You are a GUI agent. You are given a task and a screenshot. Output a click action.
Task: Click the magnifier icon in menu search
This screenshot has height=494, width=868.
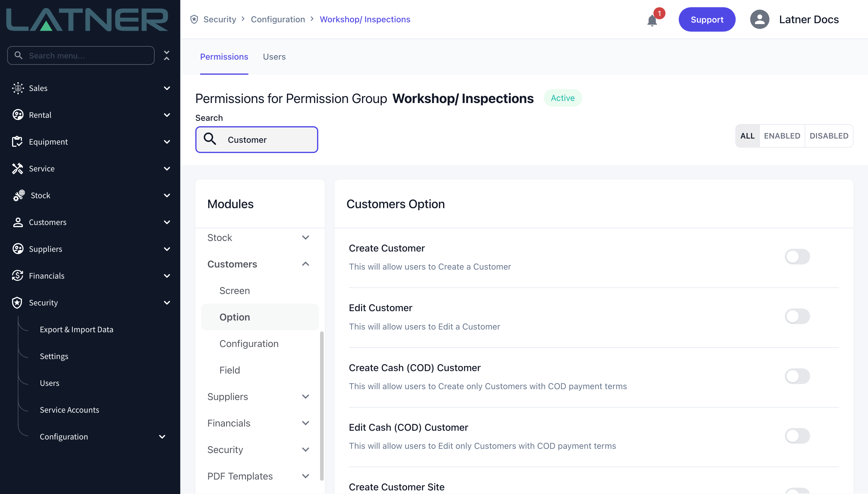(19, 55)
